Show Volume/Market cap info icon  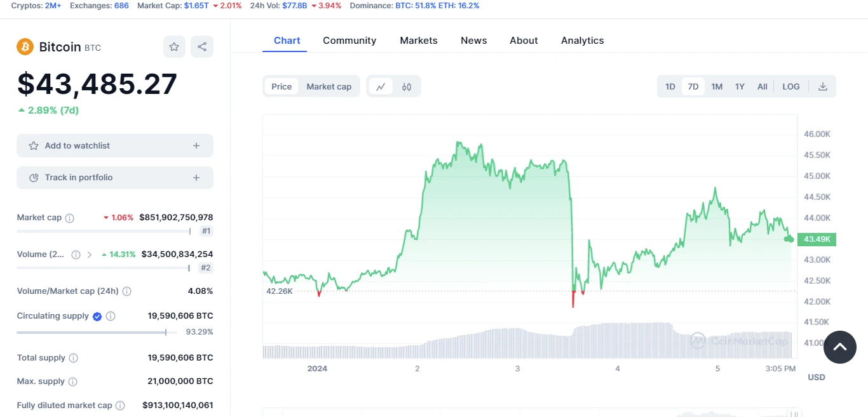pyautogui.click(x=126, y=291)
